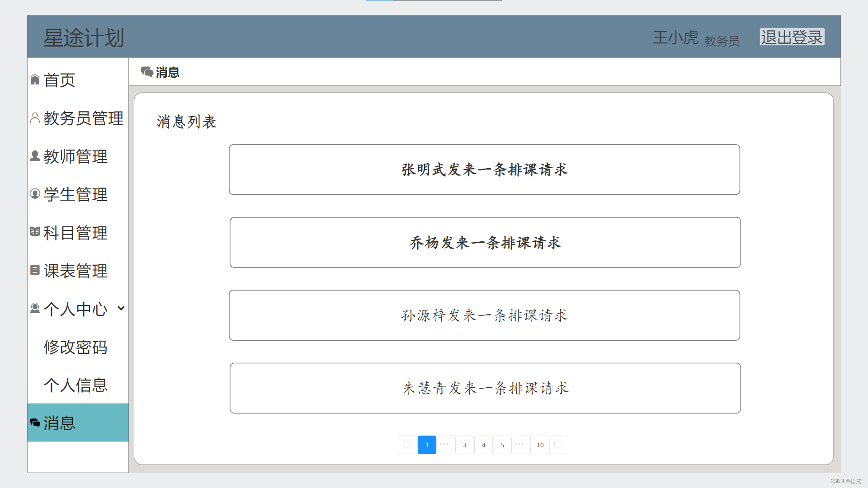Collapse the 个人中心 submenu chevron
Screen dimensions: 868x488
(121, 308)
